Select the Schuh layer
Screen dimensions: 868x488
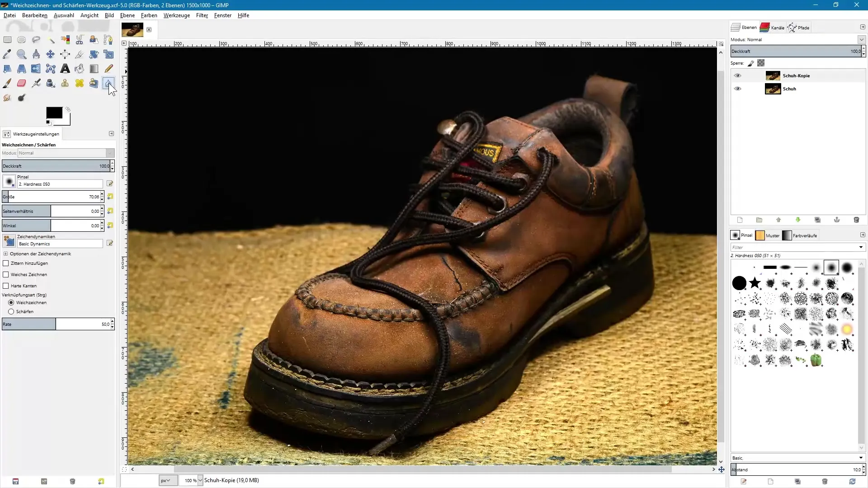tap(789, 89)
